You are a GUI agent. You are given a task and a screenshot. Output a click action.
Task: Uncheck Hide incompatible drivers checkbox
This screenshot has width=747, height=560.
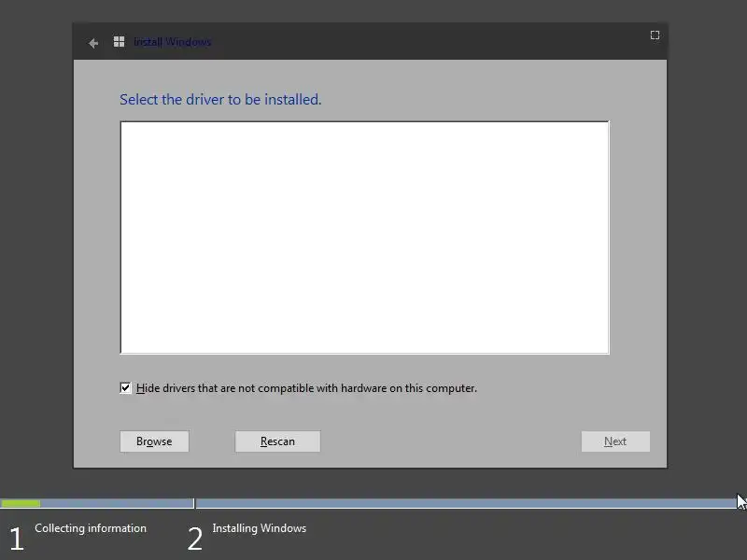[x=125, y=388]
